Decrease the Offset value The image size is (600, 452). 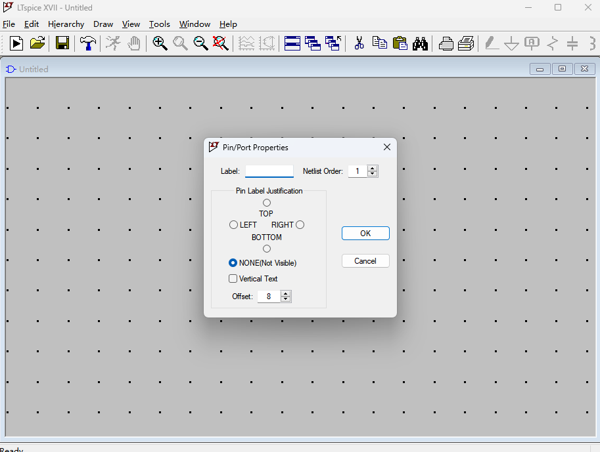point(286,299)
